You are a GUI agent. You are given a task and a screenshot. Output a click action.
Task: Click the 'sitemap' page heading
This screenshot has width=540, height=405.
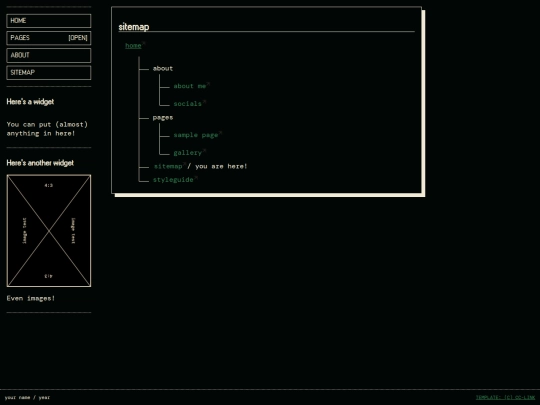(x=134, y=27)
